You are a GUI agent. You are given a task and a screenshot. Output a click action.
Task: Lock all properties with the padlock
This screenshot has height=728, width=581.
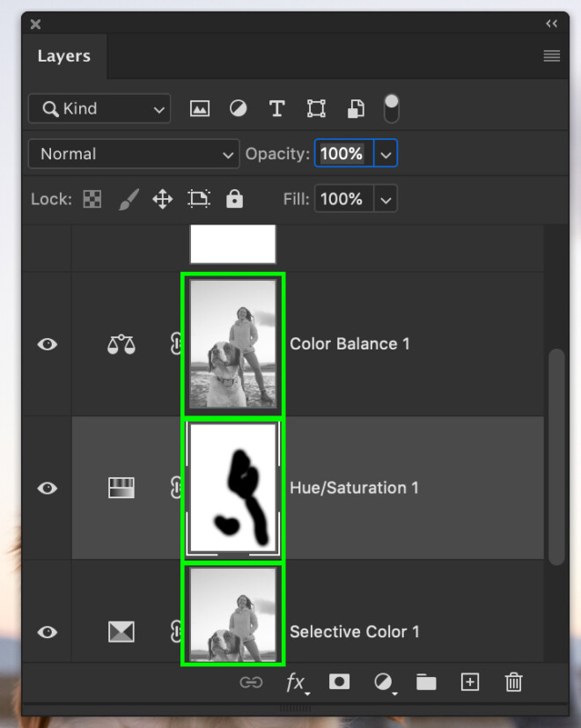(x=233, y=199)
